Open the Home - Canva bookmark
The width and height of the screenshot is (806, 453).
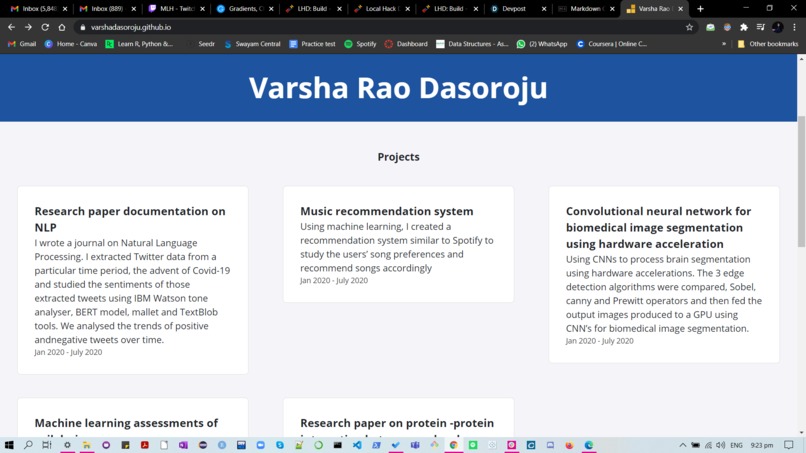[x=70, y=44]
